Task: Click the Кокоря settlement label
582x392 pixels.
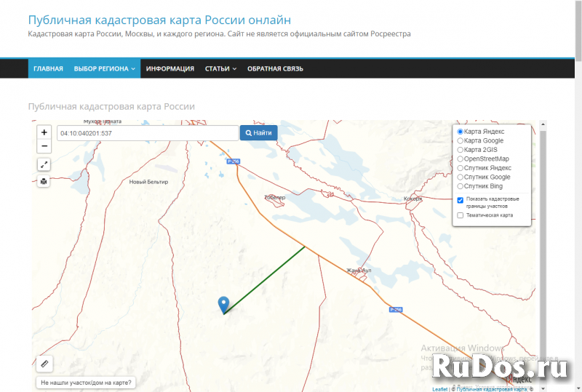Action: [412, 199]
